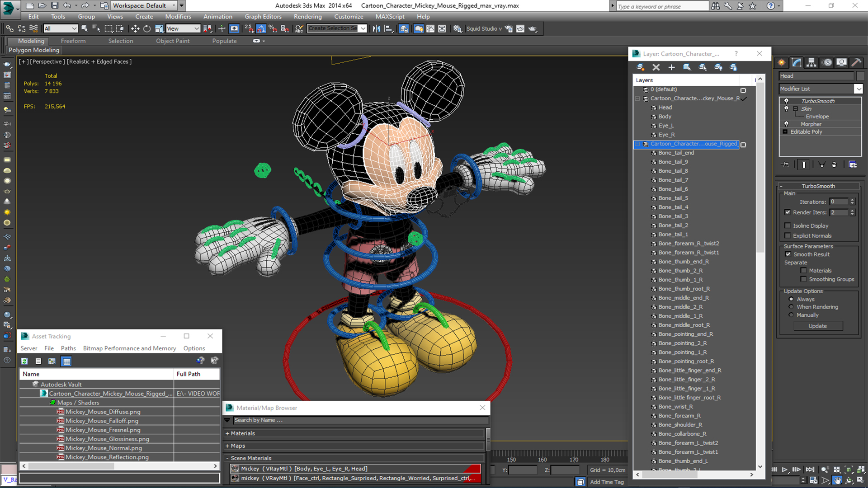The height and width of the screenshot is (488, 868).
Task: Activate Pan View hand icon
Action: pos(838,480)
